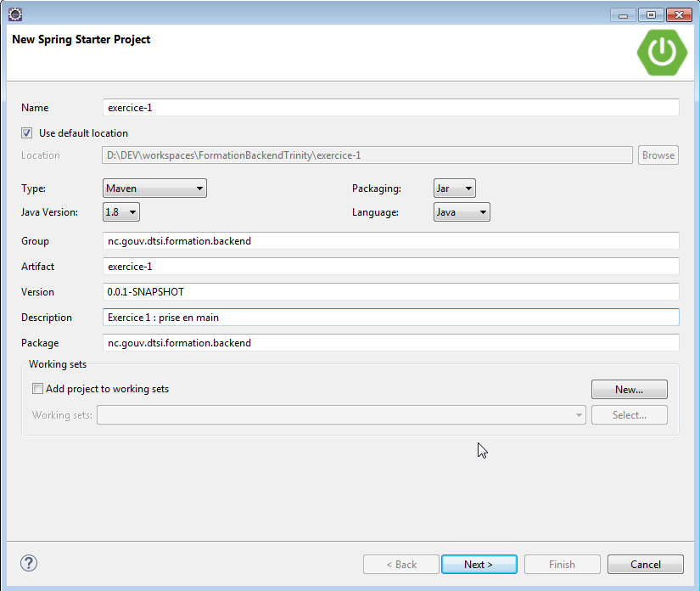Click the Description field text
Screen dimensions: 700x591
[390, 318]
